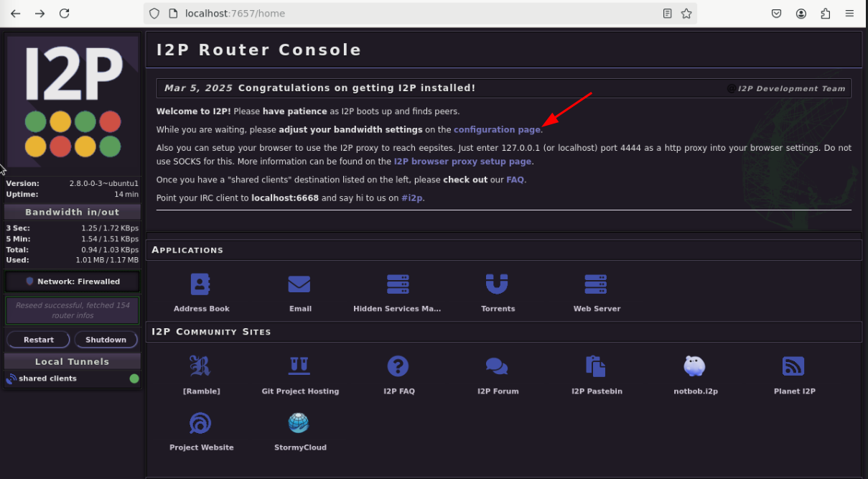Open Git Project Hosting site
Viewport: 868px width, 479px height.
(299, 366)
